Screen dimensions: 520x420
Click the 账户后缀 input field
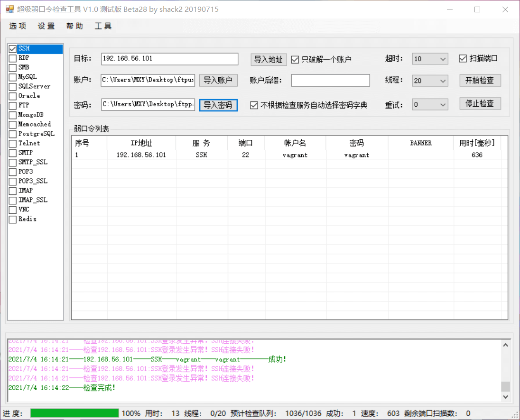[x=330, y=81]
